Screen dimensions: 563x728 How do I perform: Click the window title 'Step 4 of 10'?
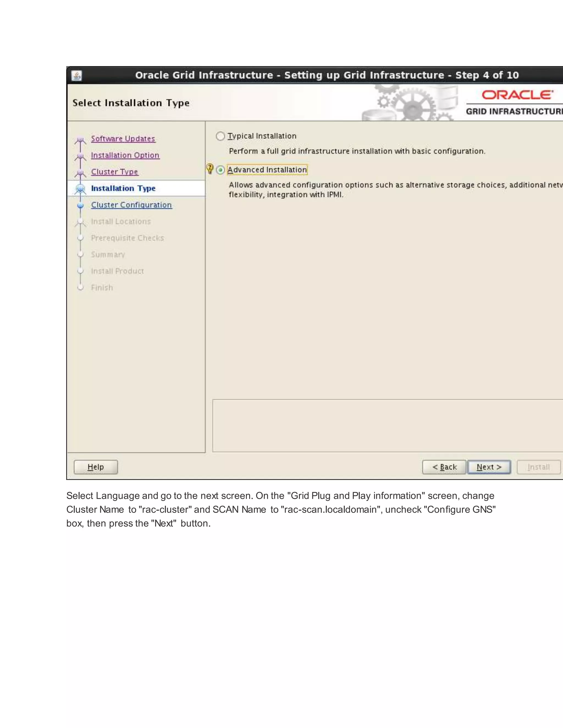487,75
